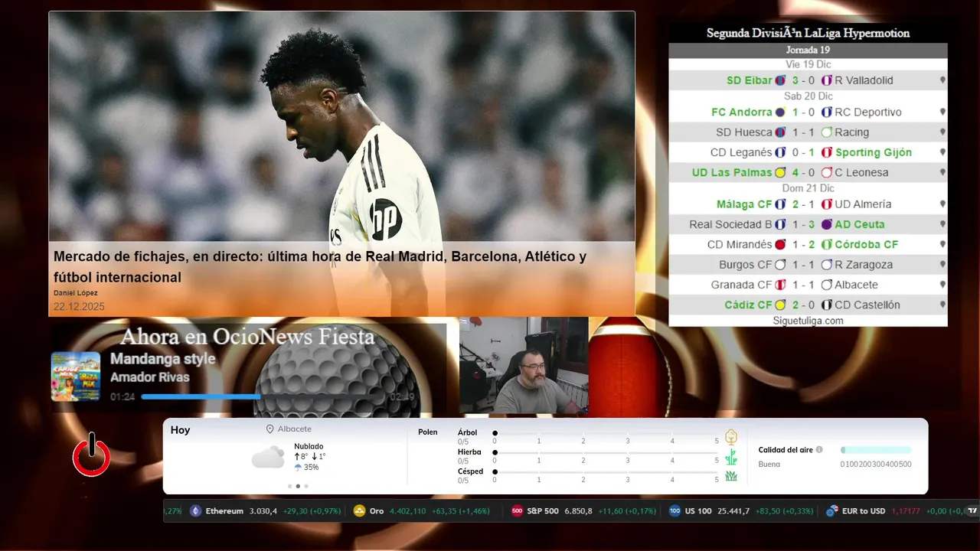Click the S&P 500 value 6.850,8
This screenshot has width=980, height=551.
578,511
